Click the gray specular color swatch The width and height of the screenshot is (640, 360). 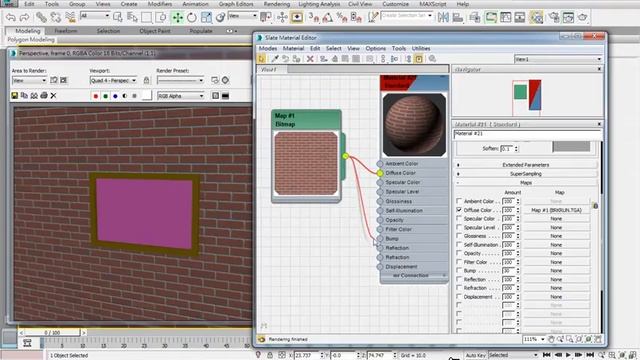pyautogui.click(x=571, y=147)
